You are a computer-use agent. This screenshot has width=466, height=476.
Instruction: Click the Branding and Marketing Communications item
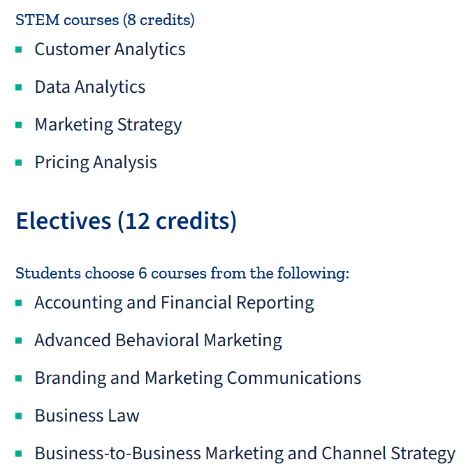[198, 378]
